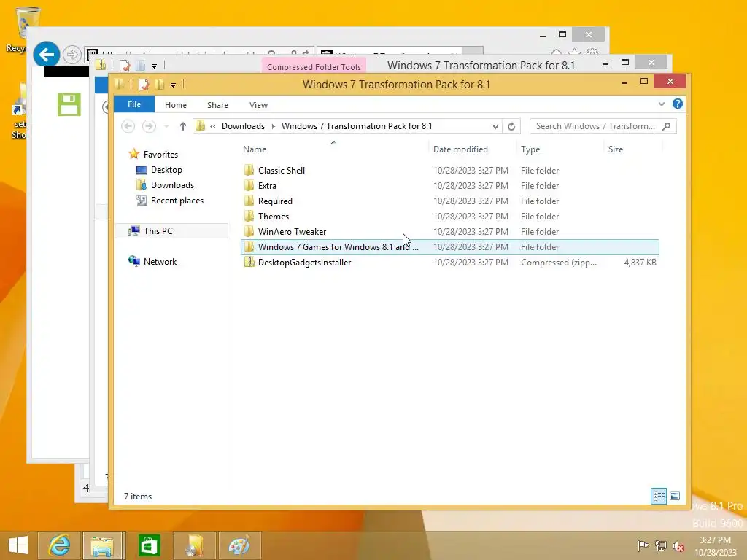747x560 pixels.
Task: Select the Themes folder
Action: (273, 216)
